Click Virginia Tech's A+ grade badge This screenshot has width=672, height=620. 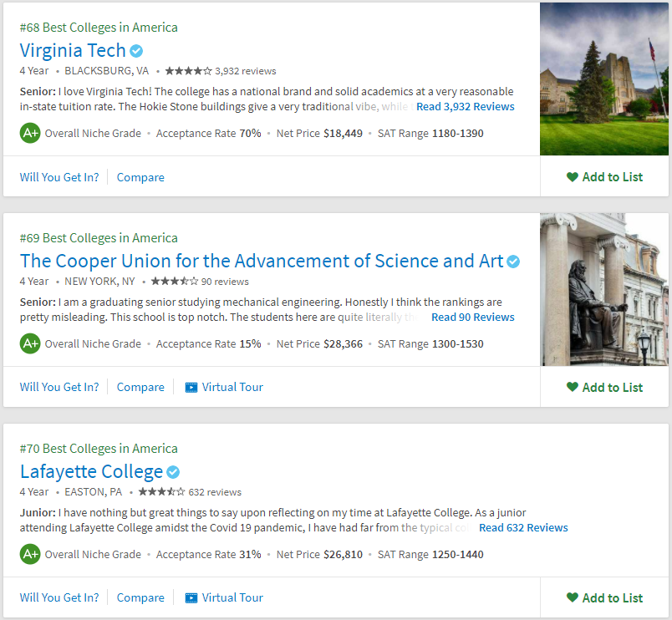click(30, 133)
